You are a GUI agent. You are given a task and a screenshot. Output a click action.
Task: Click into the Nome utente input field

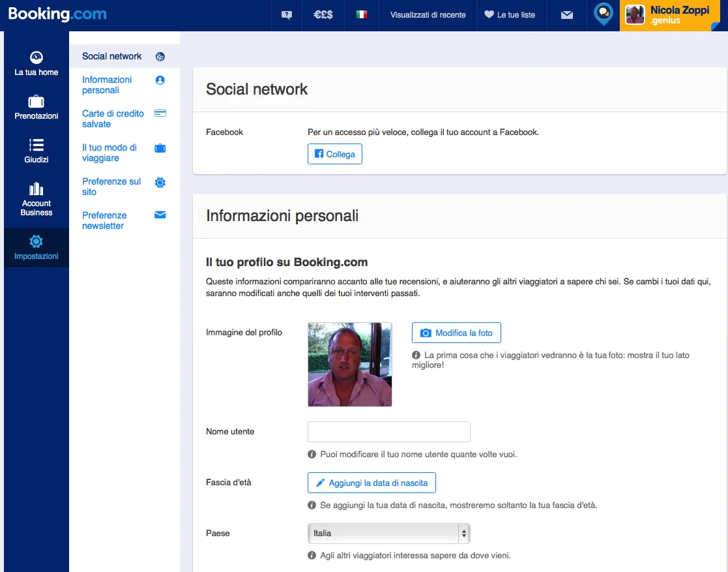tap(389, 432)
